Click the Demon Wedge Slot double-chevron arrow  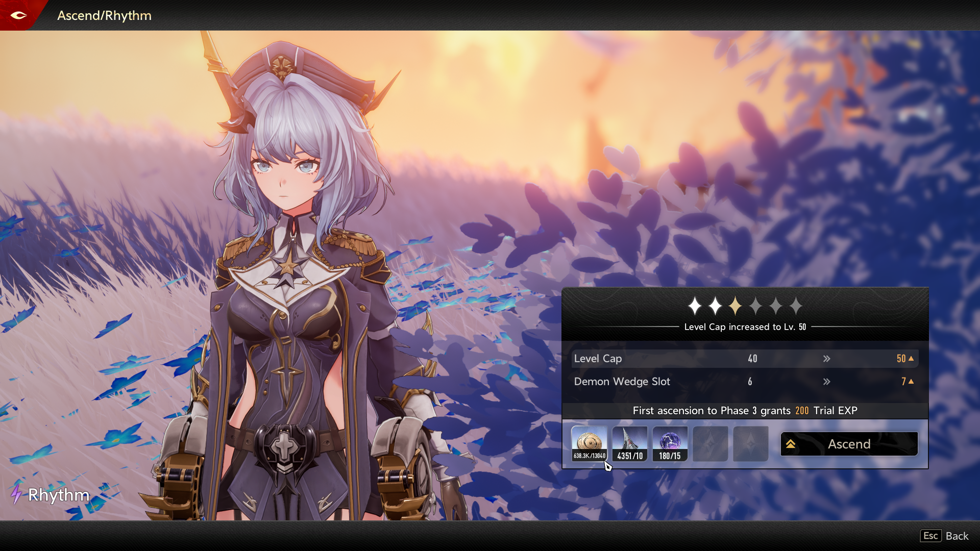(826, 382)
